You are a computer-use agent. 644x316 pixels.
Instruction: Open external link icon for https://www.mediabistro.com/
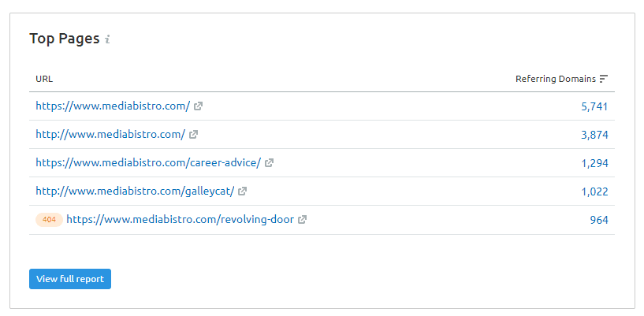click(198, 106)
